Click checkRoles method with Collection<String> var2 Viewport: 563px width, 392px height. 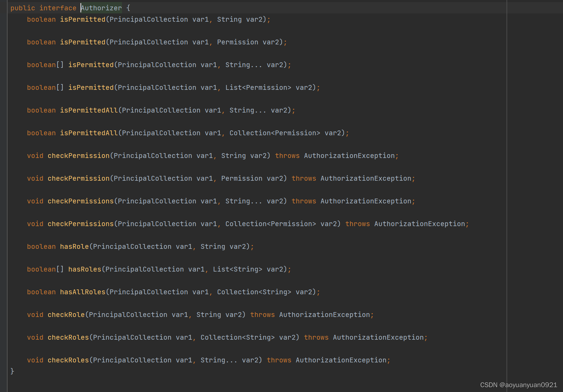point(68,337)
